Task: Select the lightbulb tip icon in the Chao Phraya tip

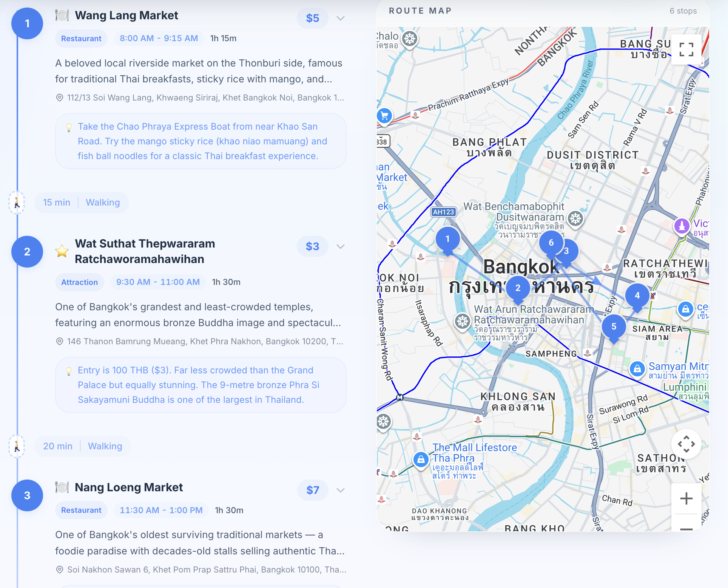Action: [69, 128]
